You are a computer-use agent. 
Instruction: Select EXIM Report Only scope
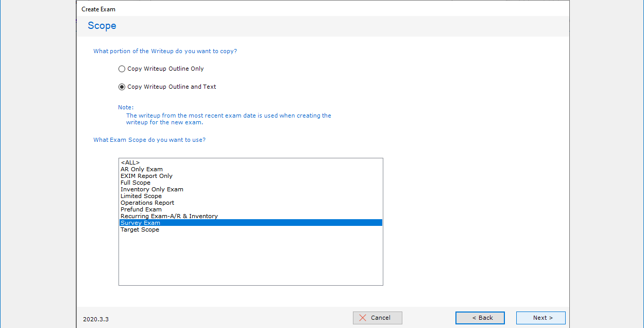click(x=146, y=176)
